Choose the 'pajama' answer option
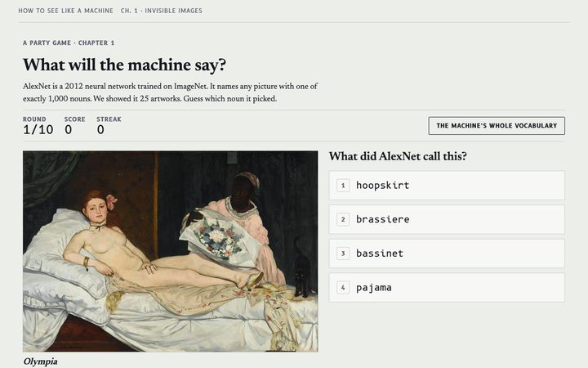 [x=447, y=288]
